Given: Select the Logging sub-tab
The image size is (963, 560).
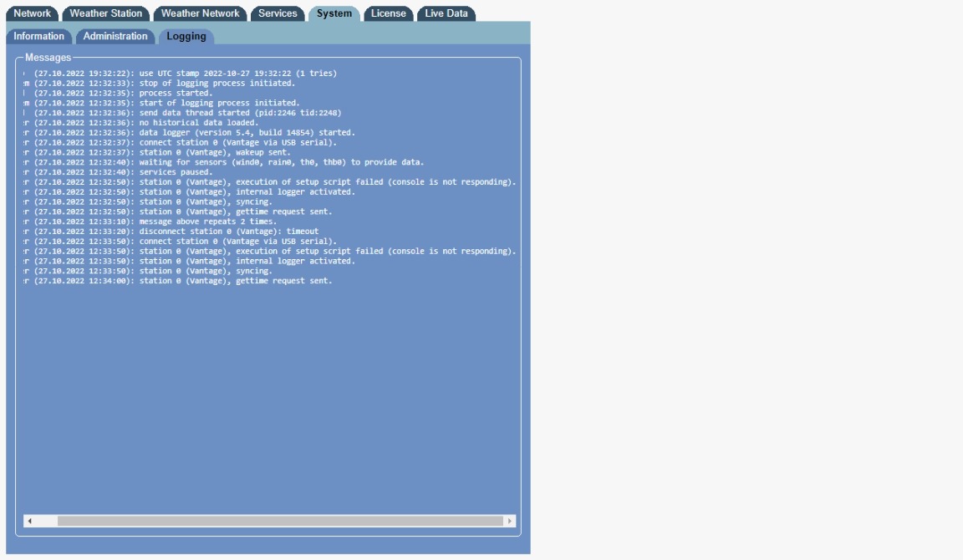Looking at the screenshot, I should pos(186,37).
